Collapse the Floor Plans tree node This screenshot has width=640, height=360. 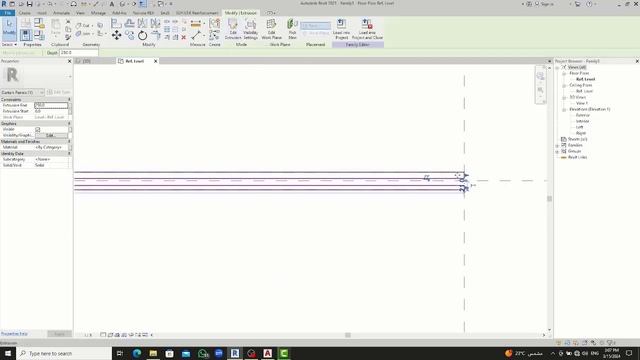[x=564, y=73]
